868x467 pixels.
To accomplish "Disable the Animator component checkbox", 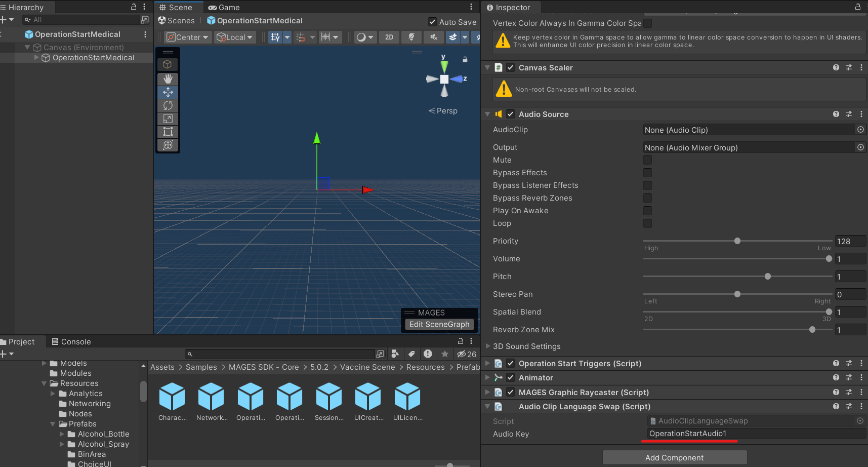I will click(511, 377).
